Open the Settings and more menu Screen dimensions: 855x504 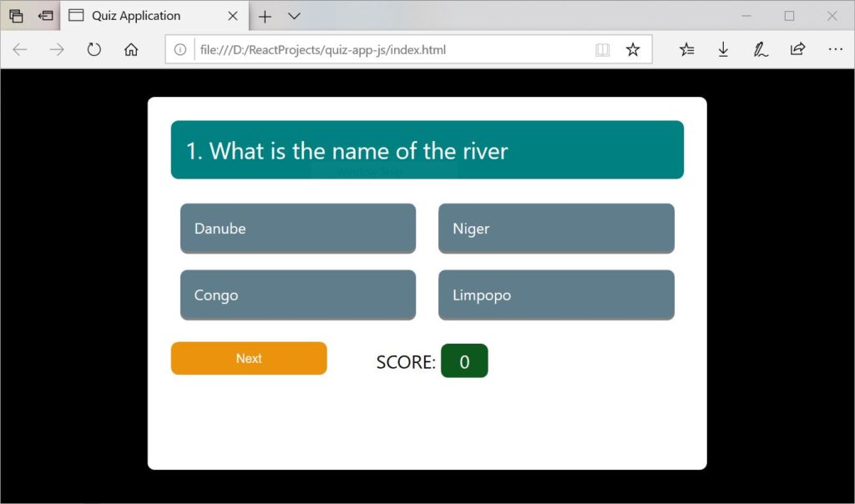click(x=835, y=49)
